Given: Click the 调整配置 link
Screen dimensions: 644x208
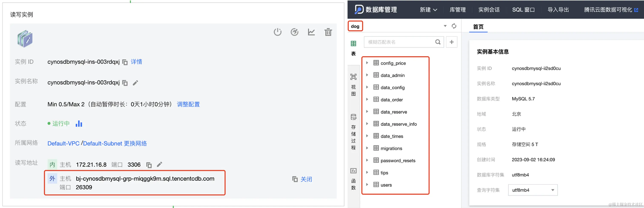Looking at the screenshot, I should (188, 104).
